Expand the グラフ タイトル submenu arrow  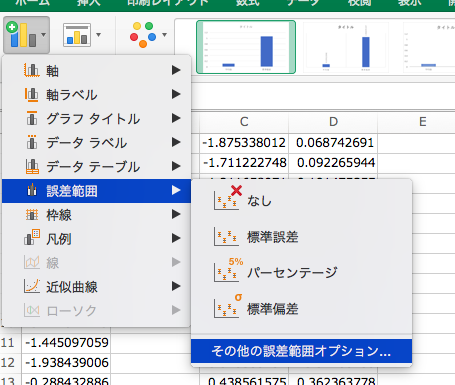click(176, 118)
